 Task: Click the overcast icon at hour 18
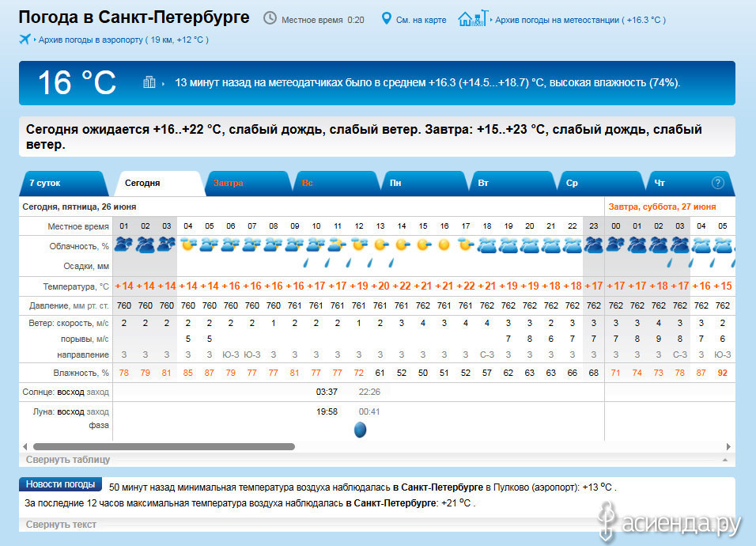point(487,245)
